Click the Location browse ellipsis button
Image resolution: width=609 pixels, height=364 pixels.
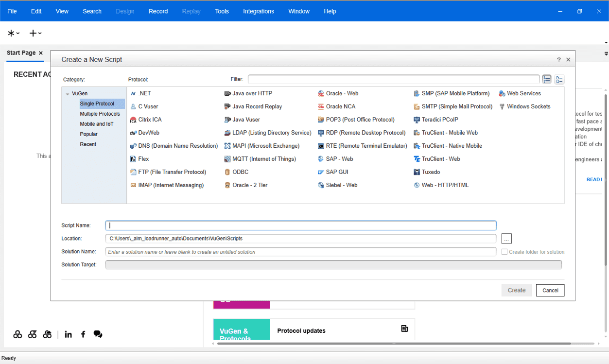click(506, 239)
